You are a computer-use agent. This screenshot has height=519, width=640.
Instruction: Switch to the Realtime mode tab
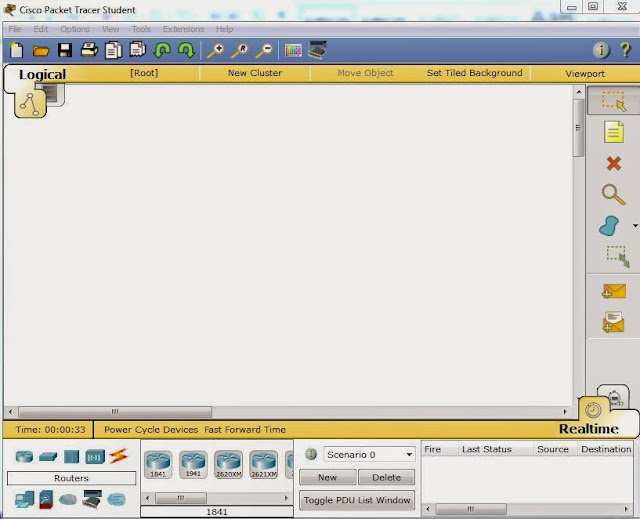tap(589, 429)
